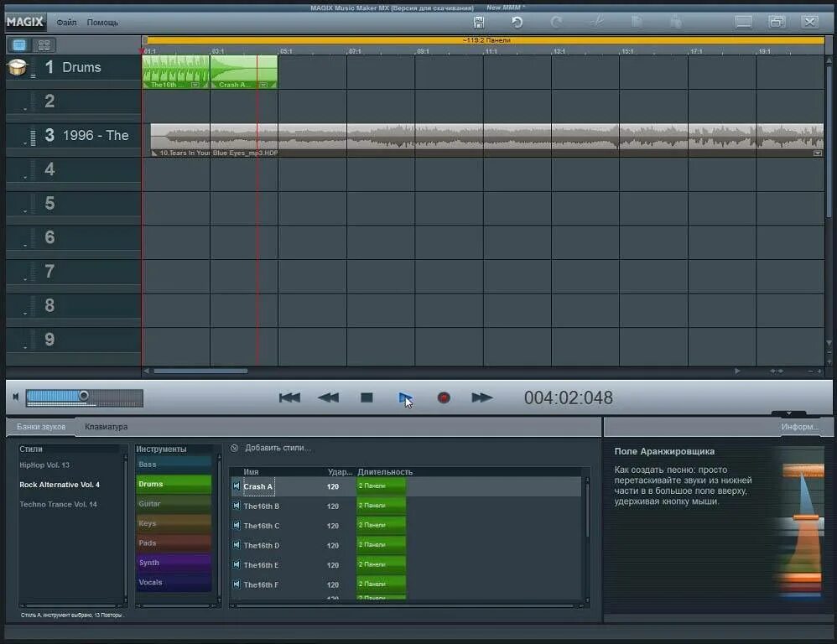
Task: Click the Redo arrow icon
Action: (556, 22)
